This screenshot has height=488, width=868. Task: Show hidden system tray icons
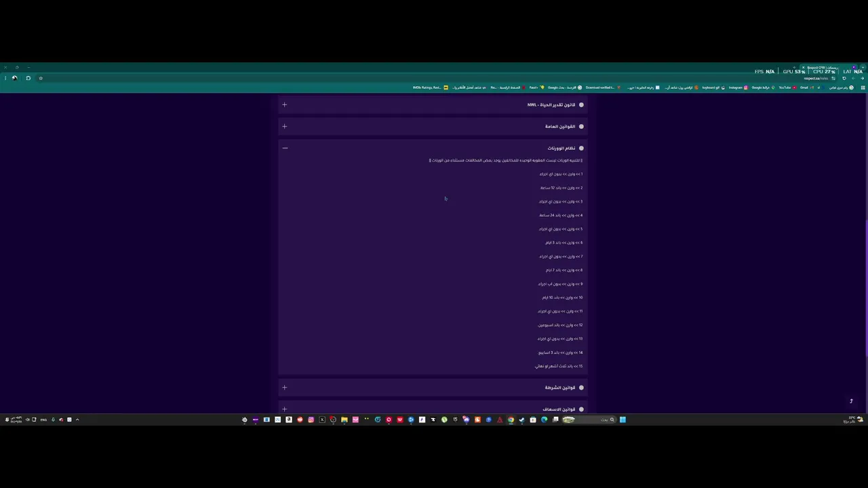click(x=77, y=420)
